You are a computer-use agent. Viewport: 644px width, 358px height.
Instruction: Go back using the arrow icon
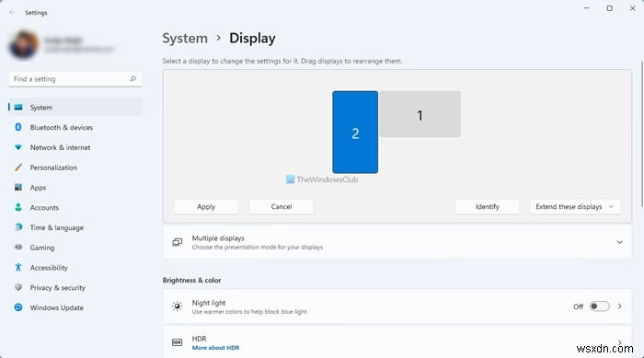pos(12,12)
